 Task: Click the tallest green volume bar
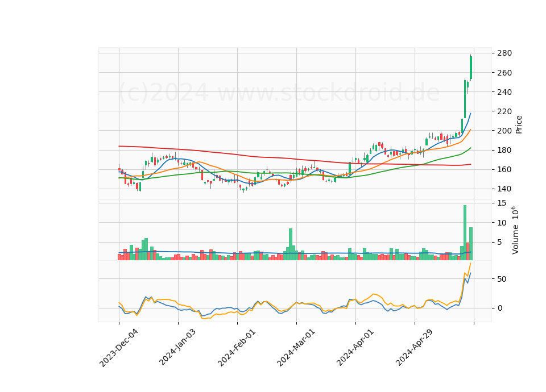465,232
